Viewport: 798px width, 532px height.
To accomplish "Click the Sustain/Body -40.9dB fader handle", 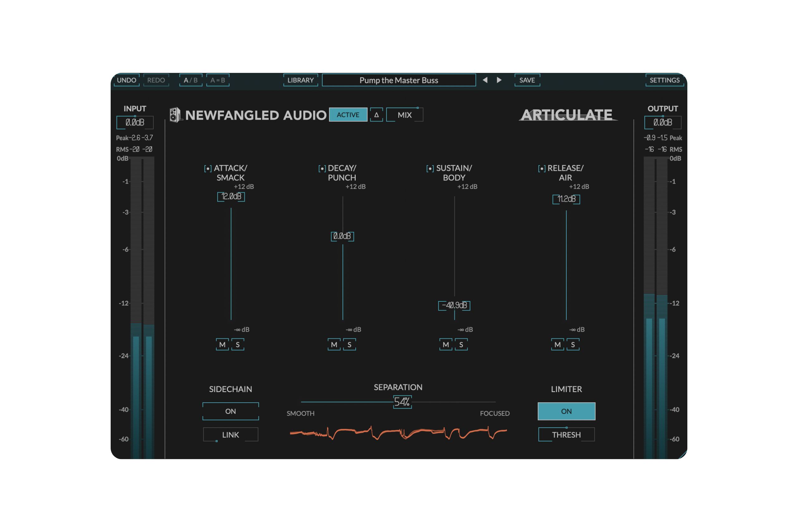I will tap(454, 305).
